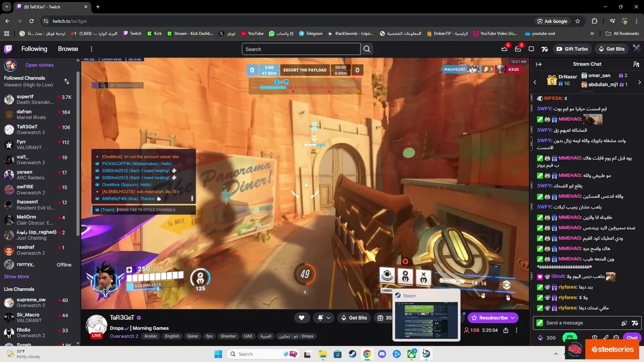Click the heart follow icon under stream

click(301, 318)
